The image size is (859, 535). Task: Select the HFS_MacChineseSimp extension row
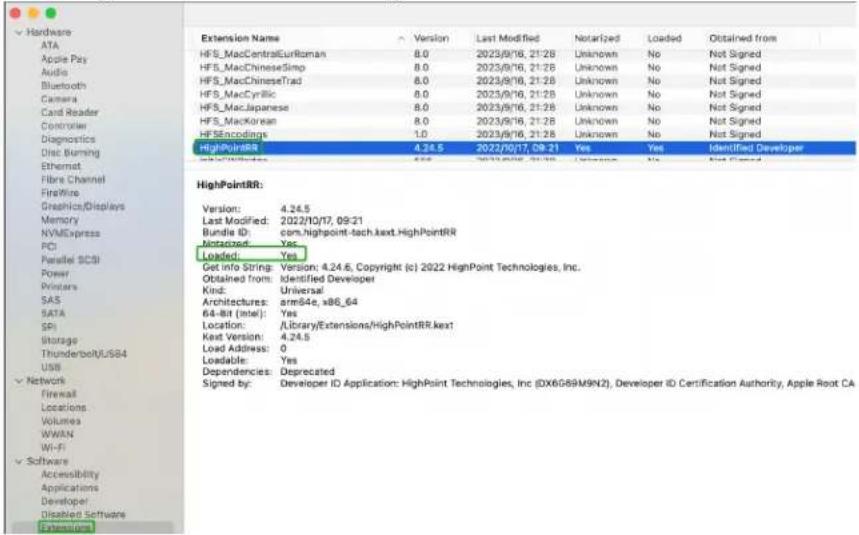click(519, 67)
